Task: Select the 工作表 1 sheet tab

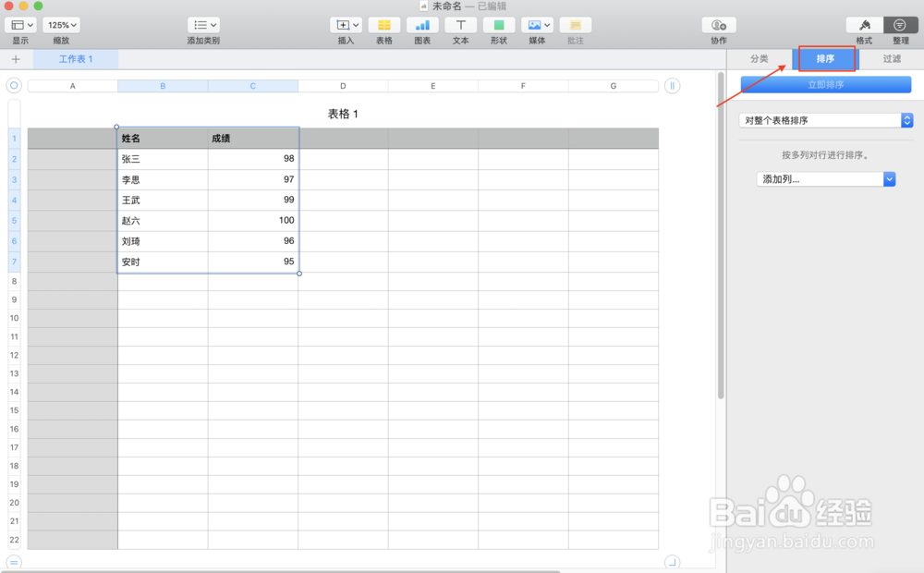Action: [x=76, y=59]
